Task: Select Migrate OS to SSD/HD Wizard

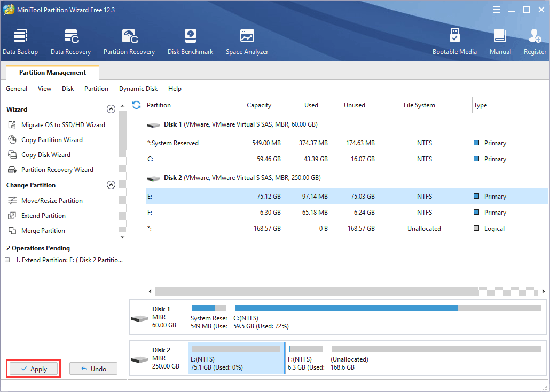Action: tap(63, 125)
